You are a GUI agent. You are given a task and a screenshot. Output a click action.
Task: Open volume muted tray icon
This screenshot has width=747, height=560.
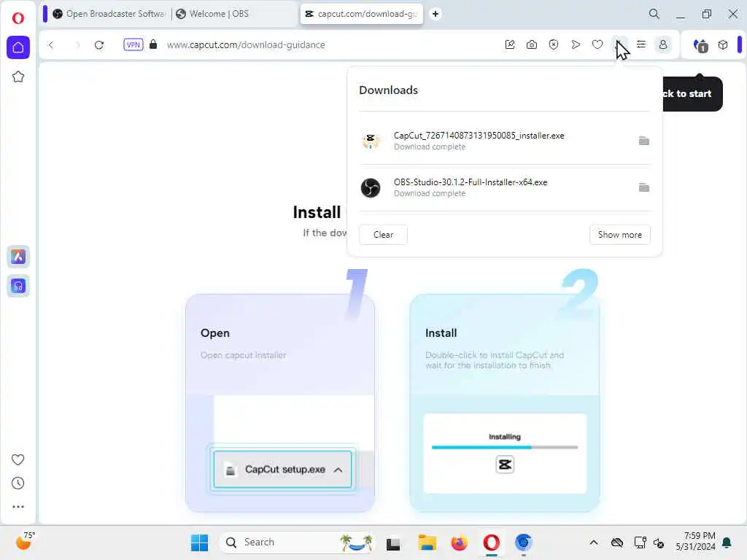coord(659,542)
